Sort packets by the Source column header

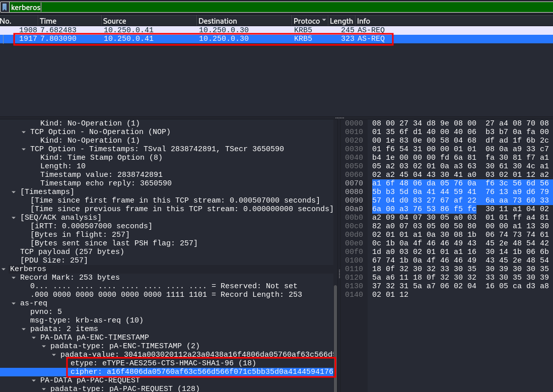coord(148,21)
